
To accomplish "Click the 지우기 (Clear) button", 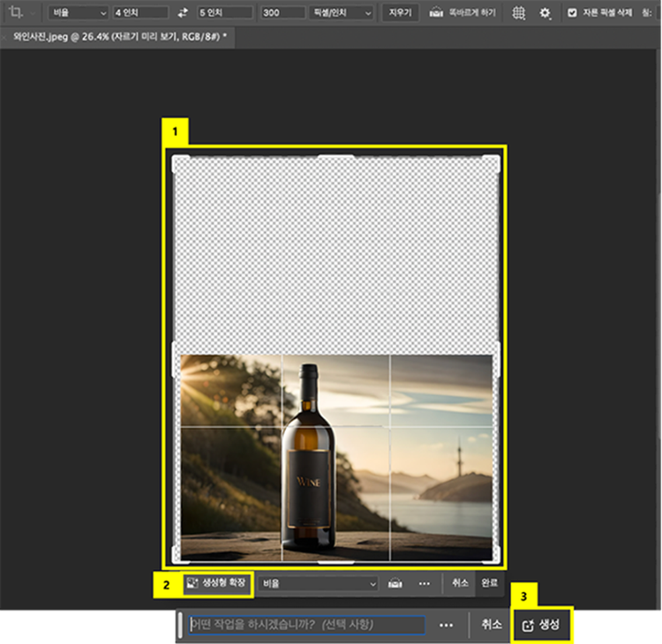I will (x=400, y=13).
